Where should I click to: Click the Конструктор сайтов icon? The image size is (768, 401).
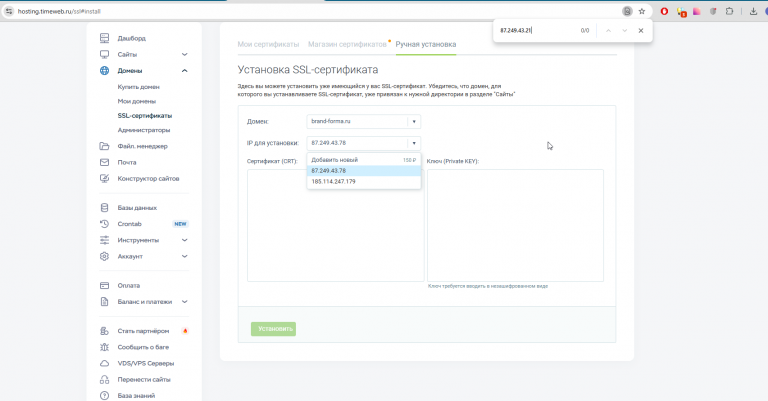point(104,178)
